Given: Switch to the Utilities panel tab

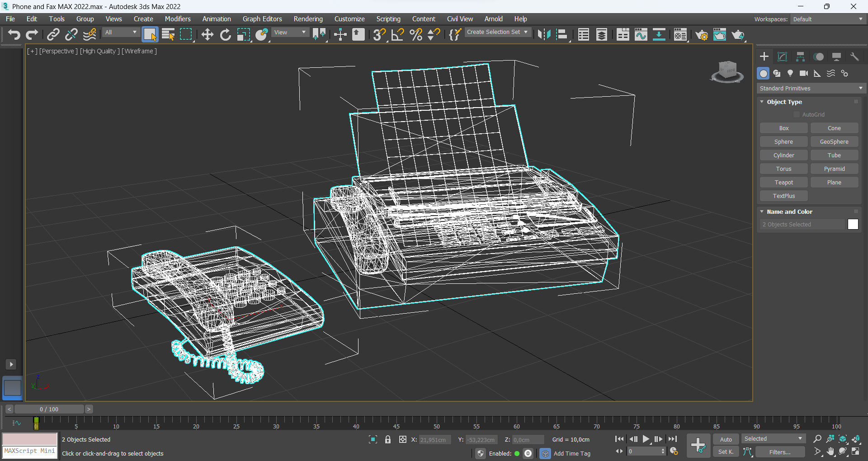Looking at the screenshot, I should (x=854, y=56).
